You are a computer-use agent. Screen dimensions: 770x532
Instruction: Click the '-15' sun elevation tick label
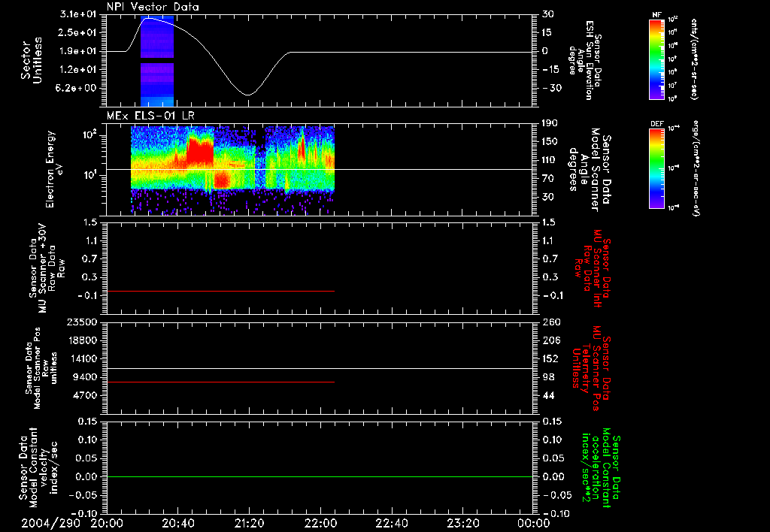click(x=552, y=70)
